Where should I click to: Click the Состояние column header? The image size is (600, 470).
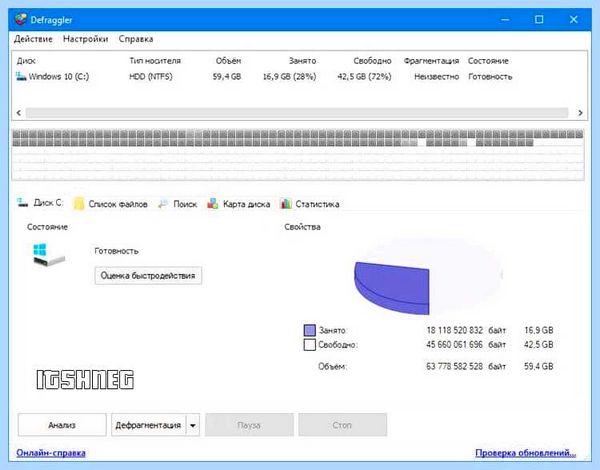(x=488, y=61)
